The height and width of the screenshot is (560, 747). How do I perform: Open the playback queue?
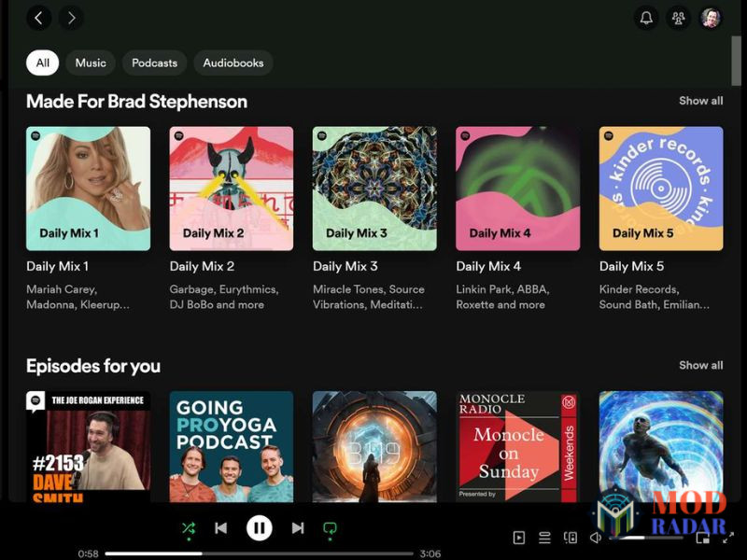pos(544,538)
